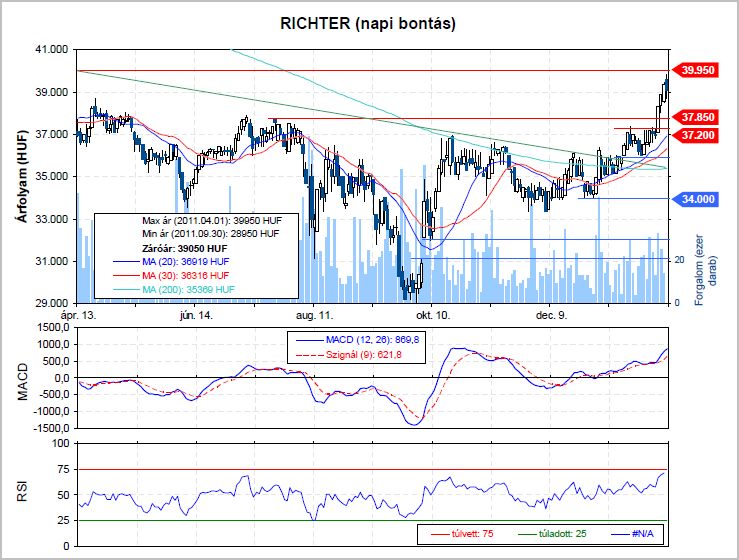Click the Szignál (9): 621,8 legend entry
The height and width of the screenshot is (560, 739).
point(349,354)
